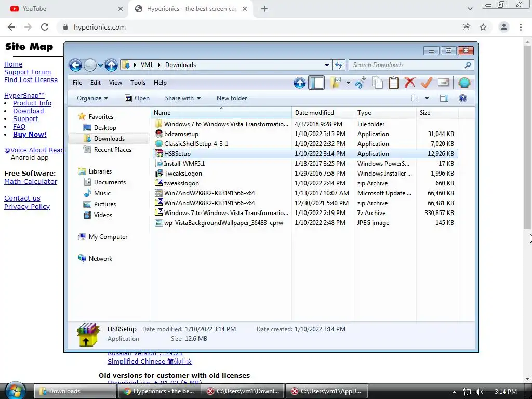The width and height of the screenshot is (532, 399).
Task: Click the blue Help question mark icon
Action: [463, 98]
